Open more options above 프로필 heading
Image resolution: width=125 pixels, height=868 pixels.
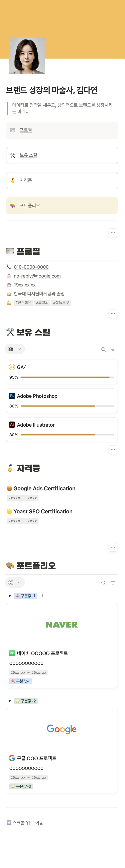(113, 233)
